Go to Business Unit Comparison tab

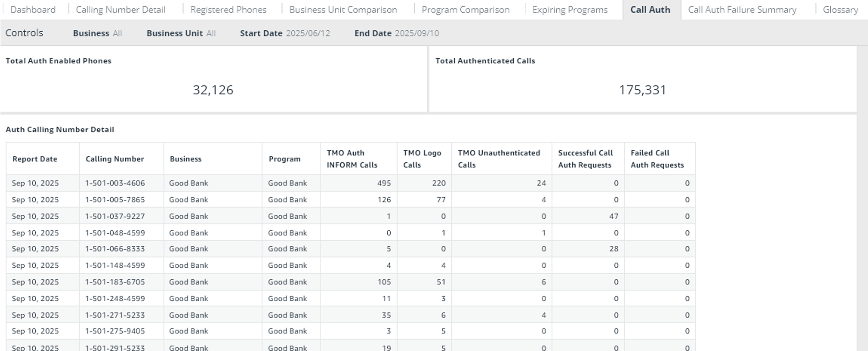click(343, 10)
